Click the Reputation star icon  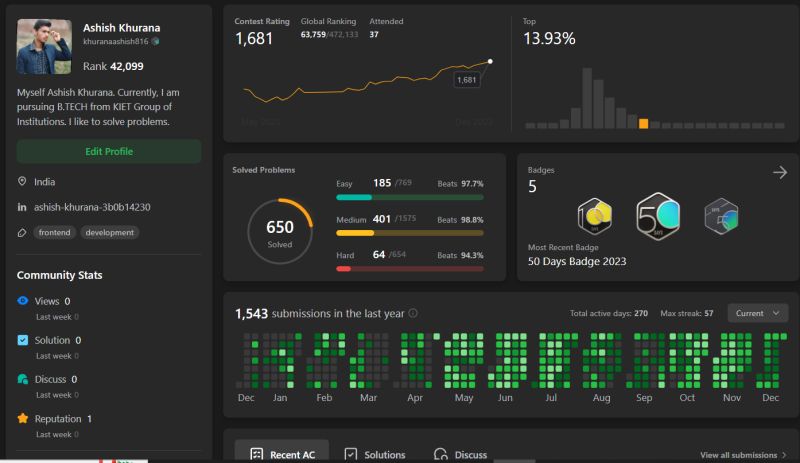pos(22,419)
